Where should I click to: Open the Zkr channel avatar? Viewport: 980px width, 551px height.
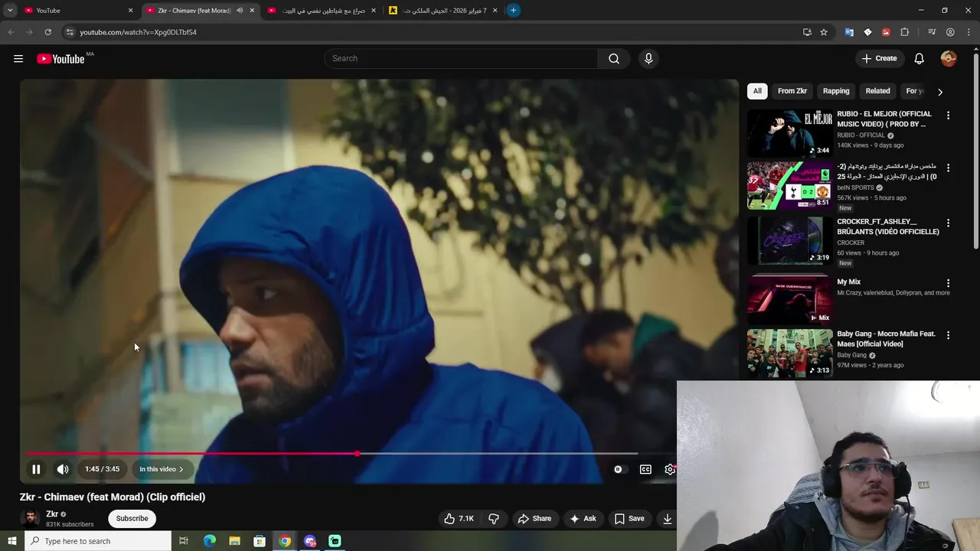tap(31, 519)
